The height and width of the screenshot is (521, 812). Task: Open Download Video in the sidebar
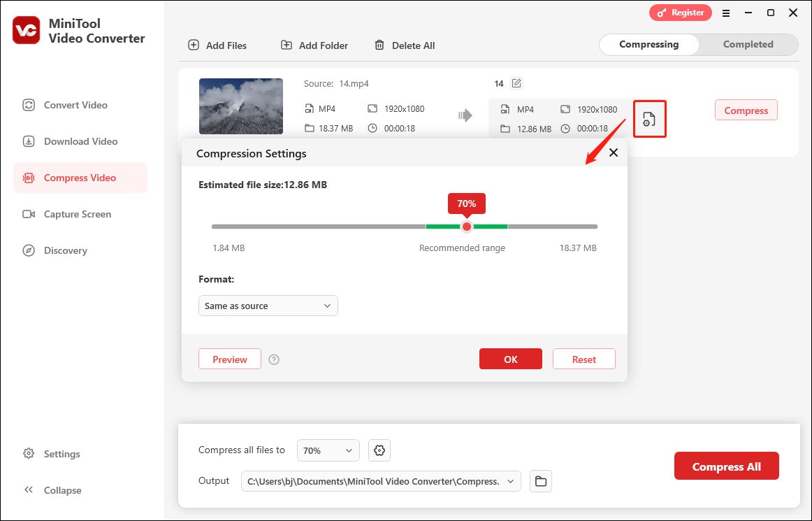(x=80, y=141)
